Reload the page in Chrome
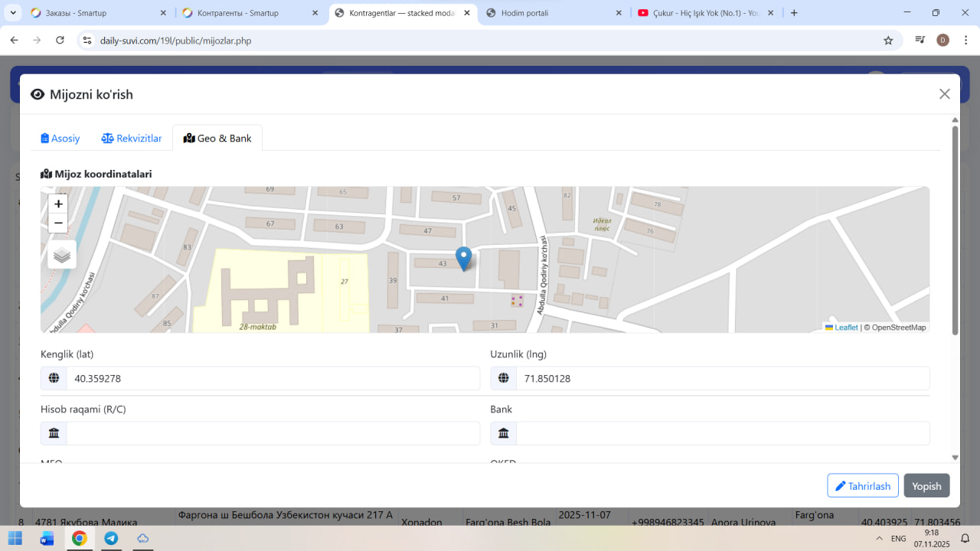Viewport: 980px width, 551px height. 60,41
